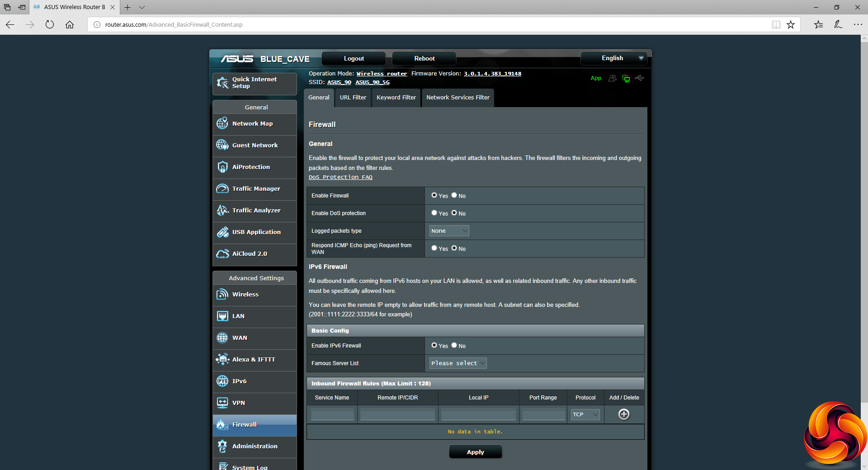This screenshot has height=470, width=868.
Task: Select the USB Application icon
Action: (x=222, y=232)
